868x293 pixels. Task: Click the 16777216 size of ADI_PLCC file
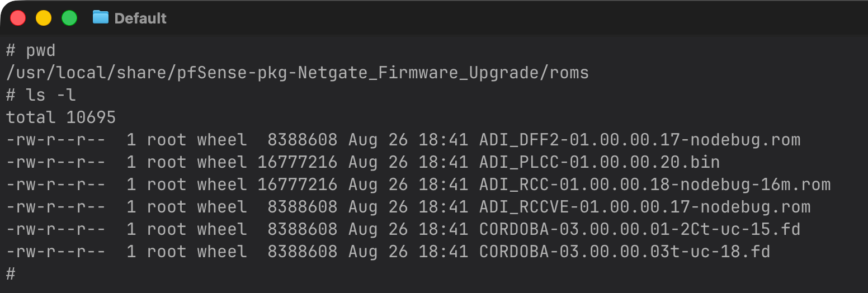click(297, 162)
